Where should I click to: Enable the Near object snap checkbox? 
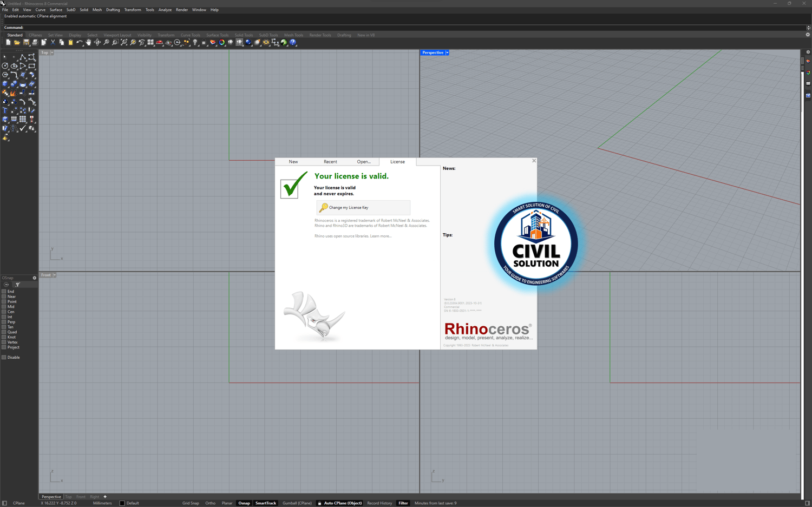(x=4, y=297)
